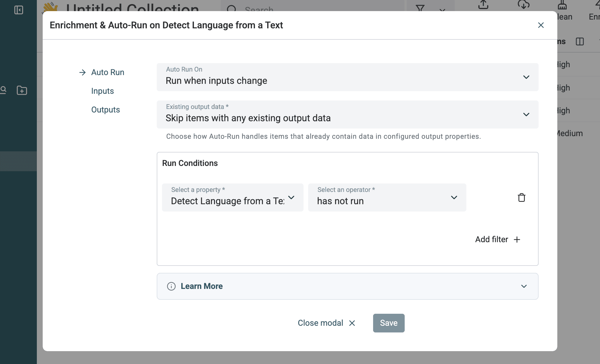Click the Save button

[389, 323]
